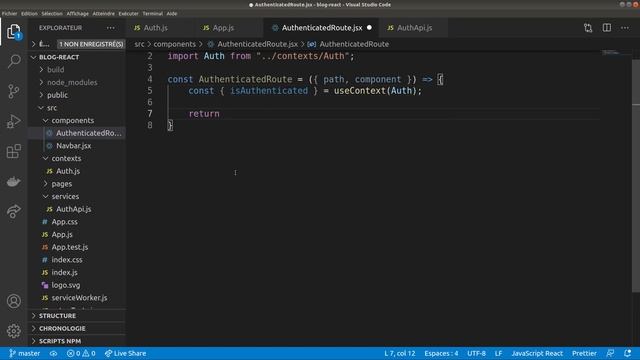Click the master branch indicator
The width and height of the screenshot is (640, 360).
tap(24, 353)
